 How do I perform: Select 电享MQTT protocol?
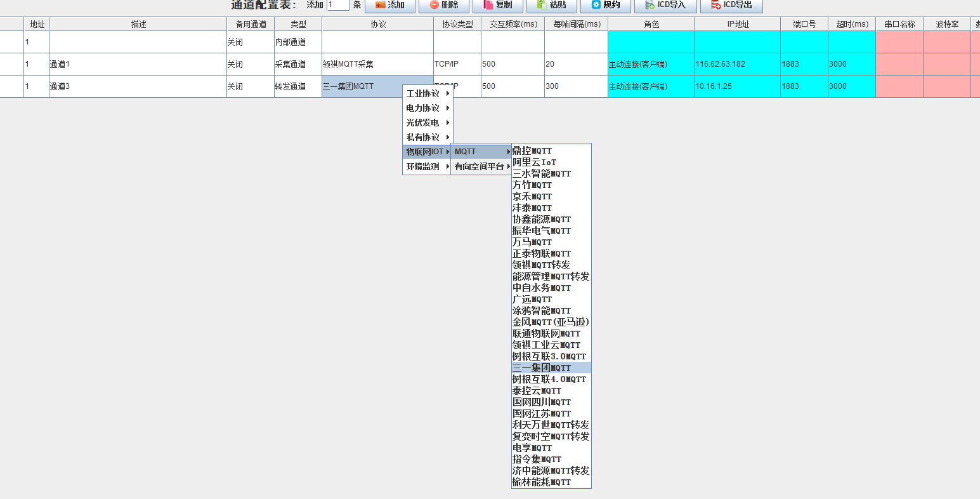point(551,448)
